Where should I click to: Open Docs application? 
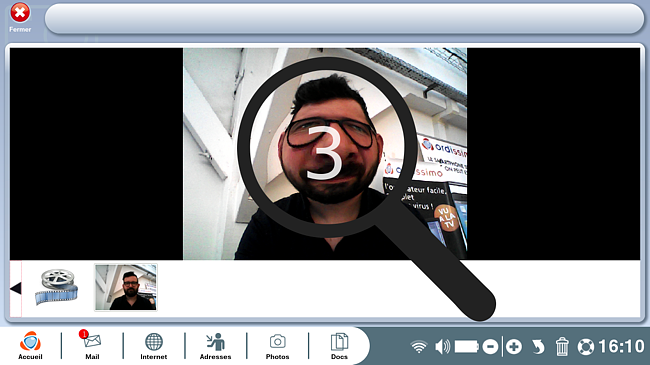point(339,345)
